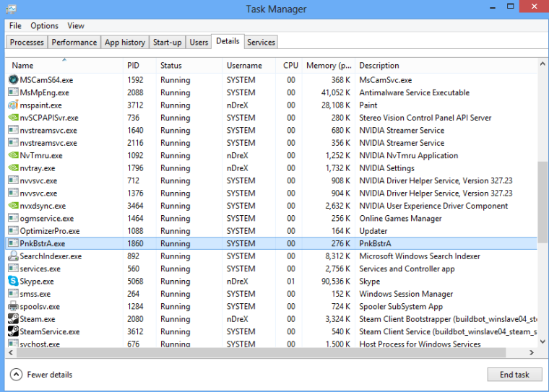This screenshot has width=549, height=392.
Task: Click the Skype.exe process icon
Action: (x=13, y=282)
